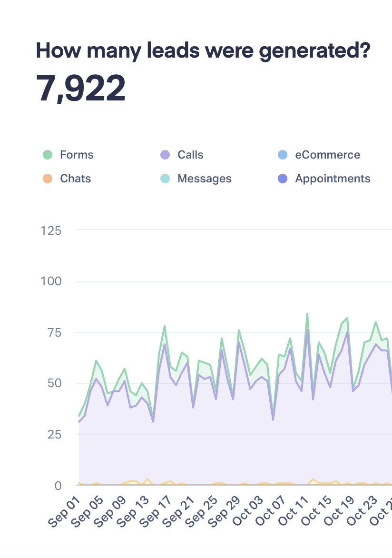The height and width of the screenshot is (558, 392).
Task: Click the teal Messages legend dot
Action: coord(165,179)
